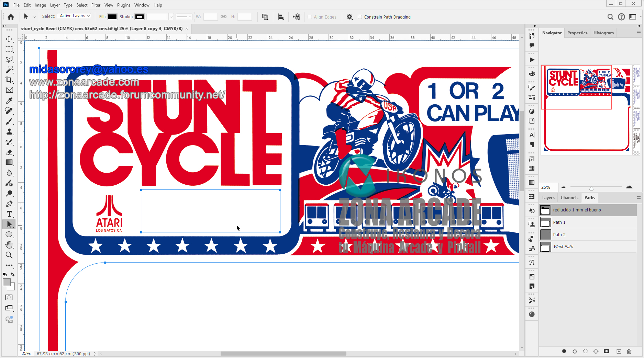Select the Pen tool
Viewport: 644px width, 358px height.
(x=9, y=204)
